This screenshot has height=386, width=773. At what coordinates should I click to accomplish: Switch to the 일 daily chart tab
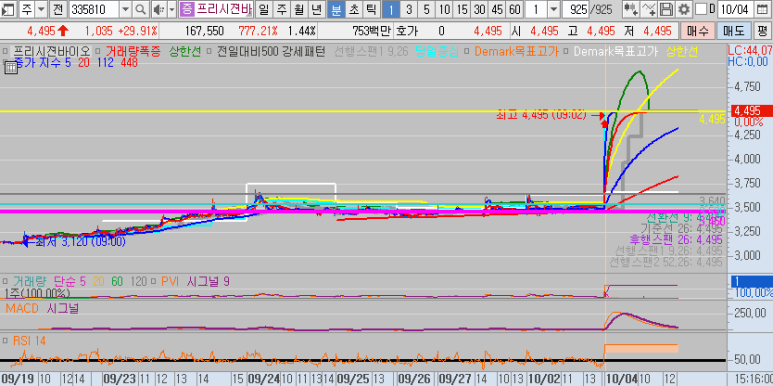[x=264, y=9]
